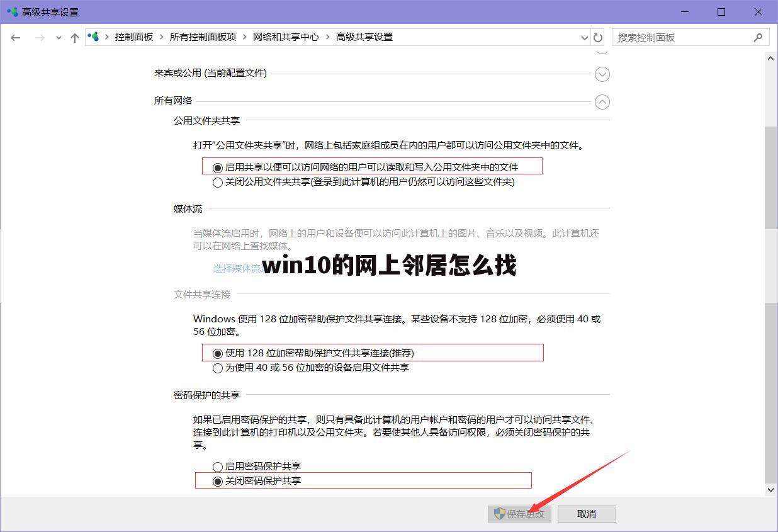Minimize the 高级共享设置 window
Image resolution: width=778 pixels, height=532 pixels.
click(685, 12)
